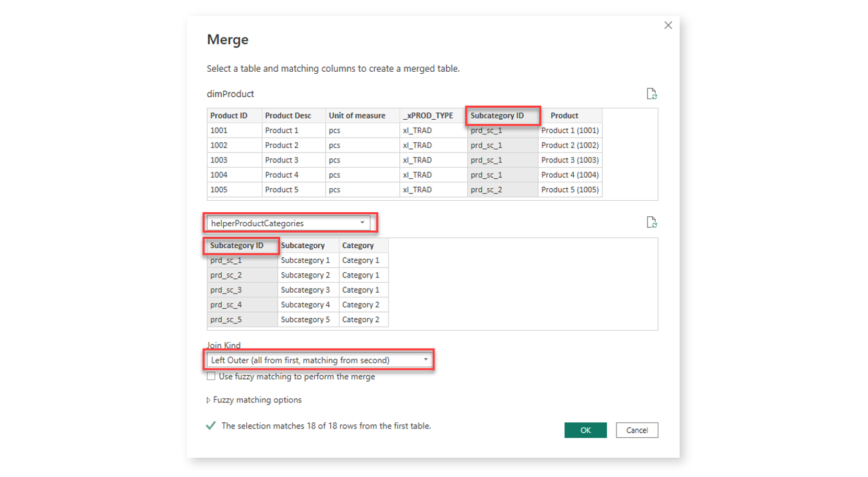Viewport: 868px width, 477px height.
Task: Click the Product 3 description cell
Action: click(294, 160)
